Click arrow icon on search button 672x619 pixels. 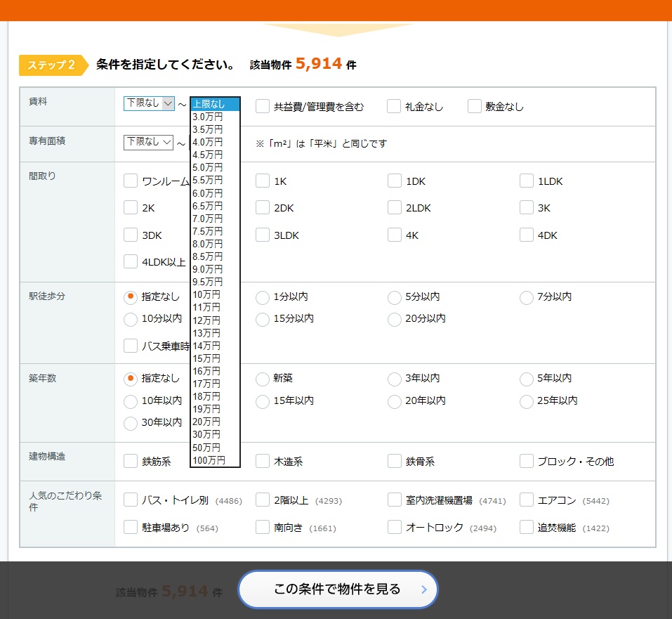pos(423,589)
